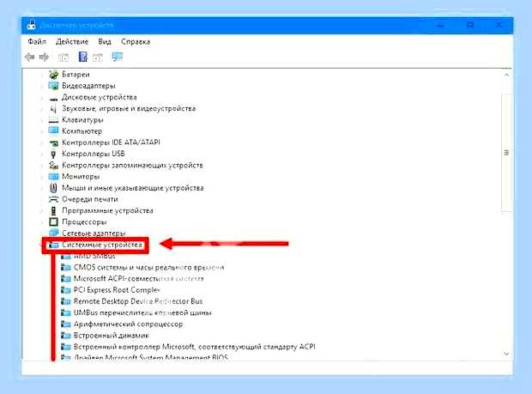Select CMOS системы и часы реального времени
532x394 pixels.
click(x=149, y=268)
